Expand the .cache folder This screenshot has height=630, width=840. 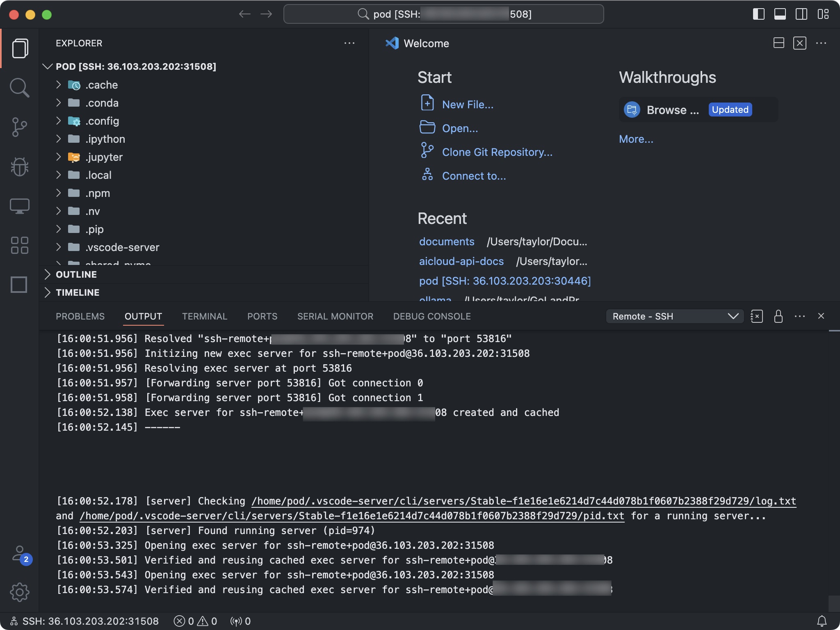(x=59, y=84)
